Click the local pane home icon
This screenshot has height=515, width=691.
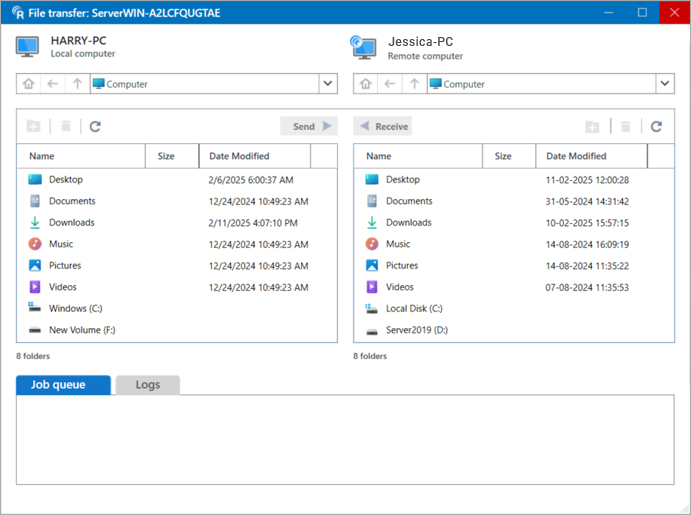[x=29, y=84]
